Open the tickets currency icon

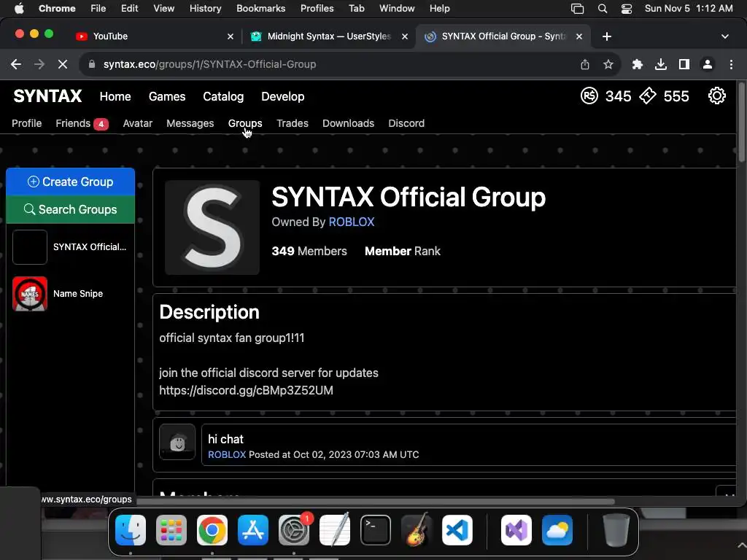[648, 96]
